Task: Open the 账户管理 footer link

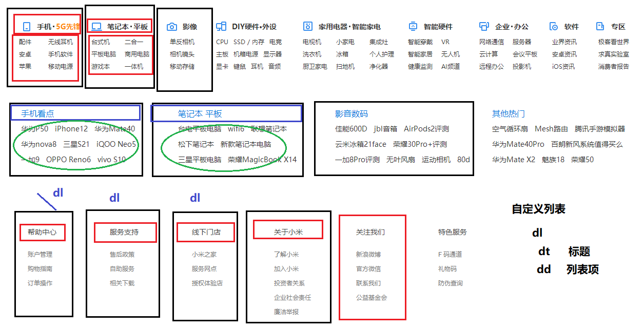Action: pos(40,254)
